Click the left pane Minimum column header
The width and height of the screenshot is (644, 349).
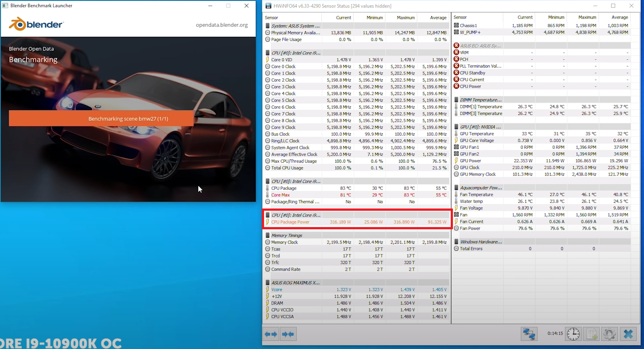(369, 18)
